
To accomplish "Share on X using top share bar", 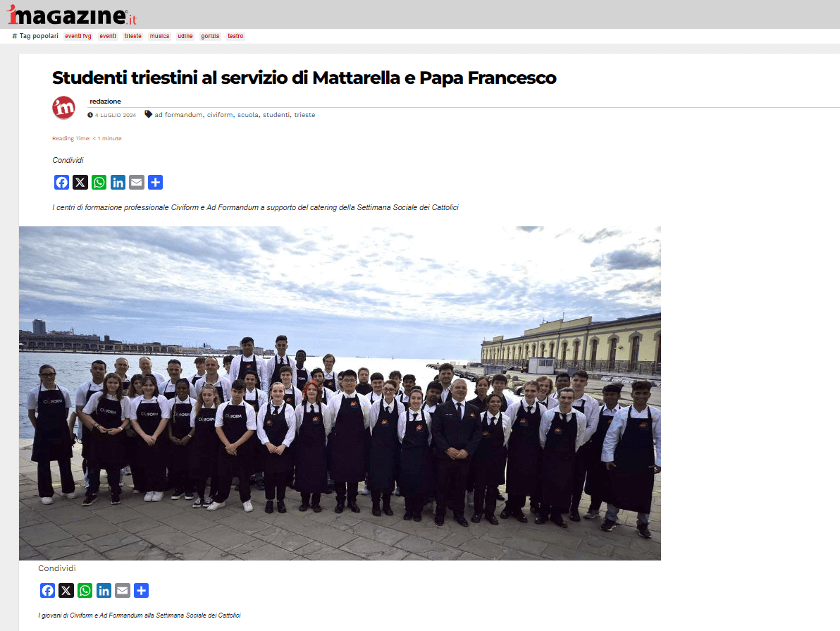I will pos(80,183).
